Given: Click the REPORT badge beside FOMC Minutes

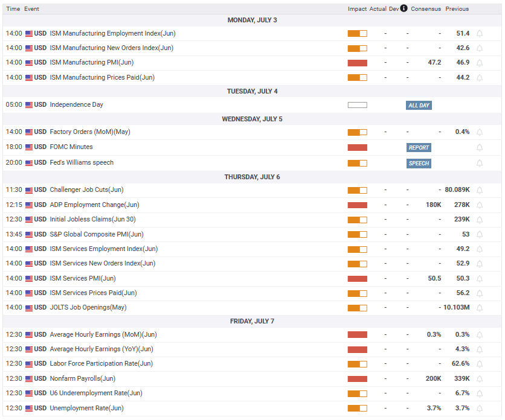Looking at the screenshot, I should point(419,147).
